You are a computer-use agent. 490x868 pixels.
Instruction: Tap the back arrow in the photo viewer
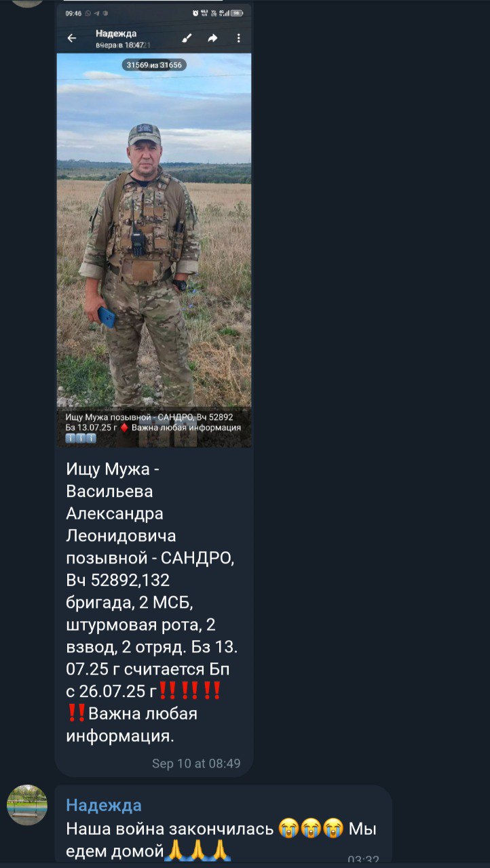[x=72, y=39]
